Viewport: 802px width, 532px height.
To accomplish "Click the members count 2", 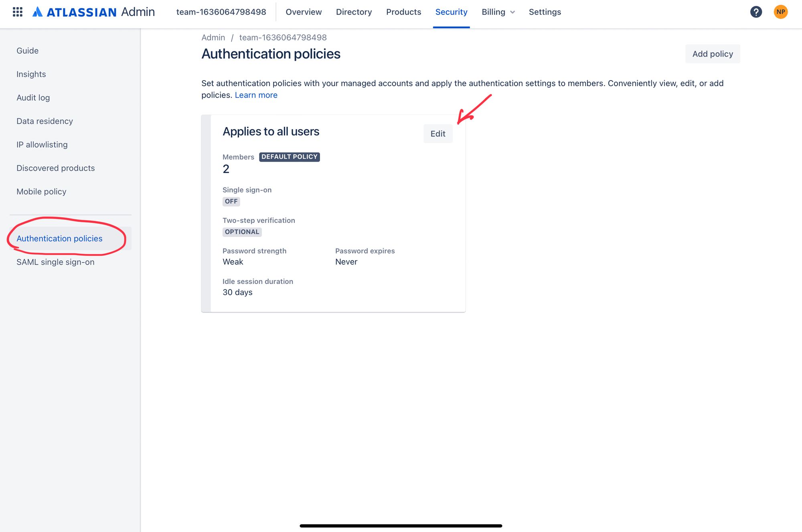I will [x=226, y=169].
